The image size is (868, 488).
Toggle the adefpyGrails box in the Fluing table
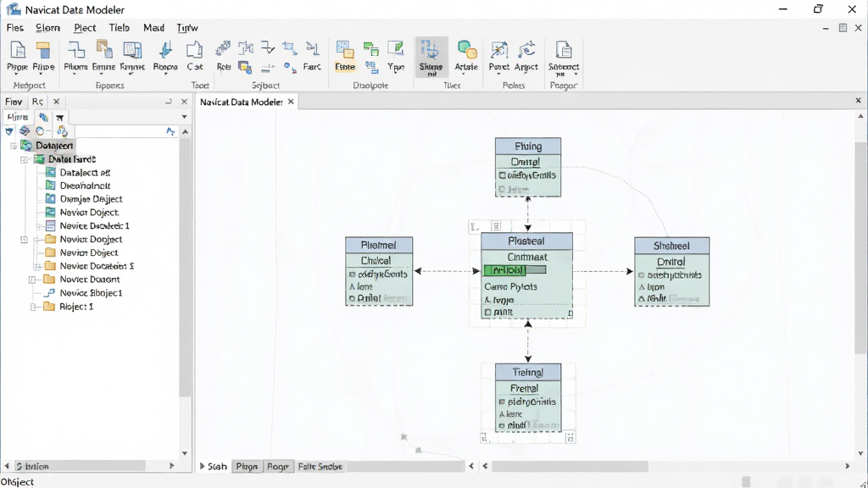point(502,175)
